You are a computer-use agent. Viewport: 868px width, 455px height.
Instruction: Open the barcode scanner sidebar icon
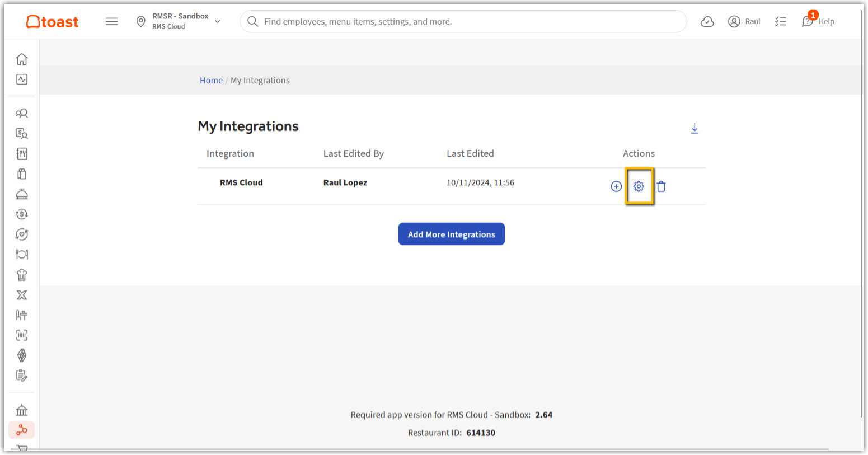pos(22,335)
